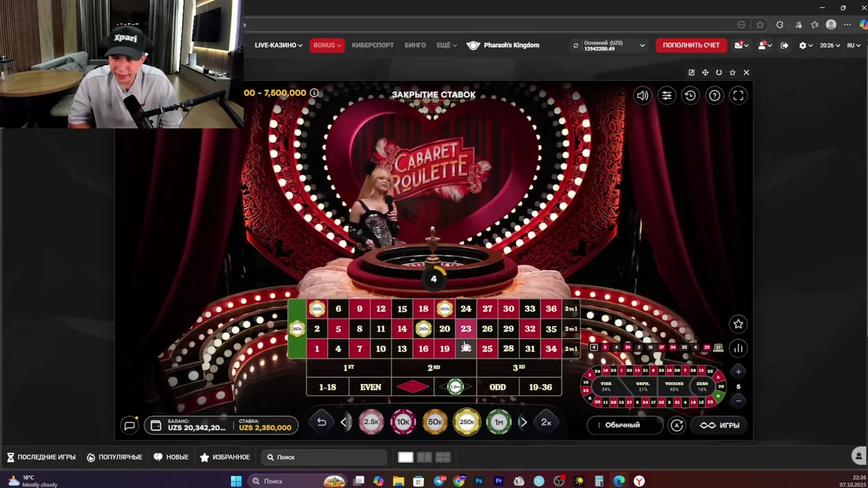
Task: Expand the BONUS dropdown
Action: coord(328,45)
